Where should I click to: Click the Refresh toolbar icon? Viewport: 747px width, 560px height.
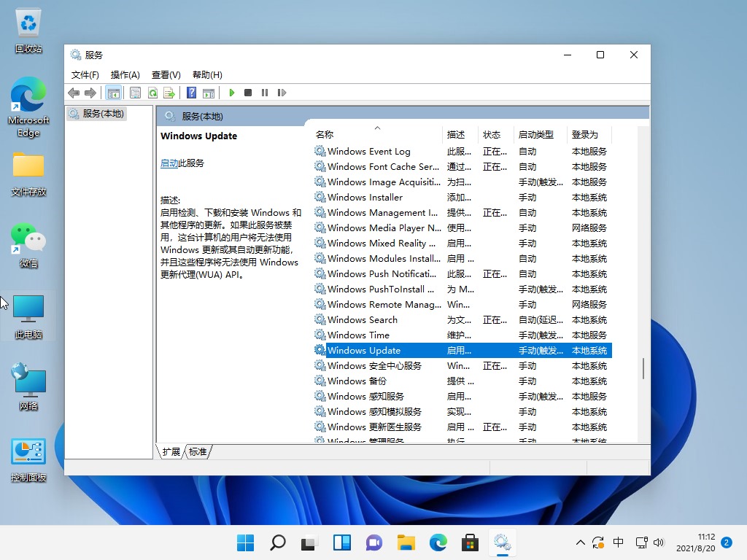(152, 93)
